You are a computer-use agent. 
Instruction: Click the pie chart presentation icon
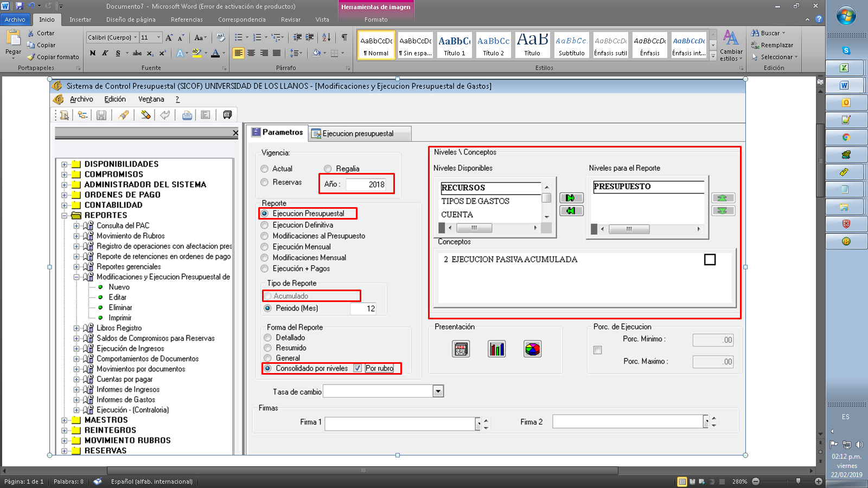(532, 349)
